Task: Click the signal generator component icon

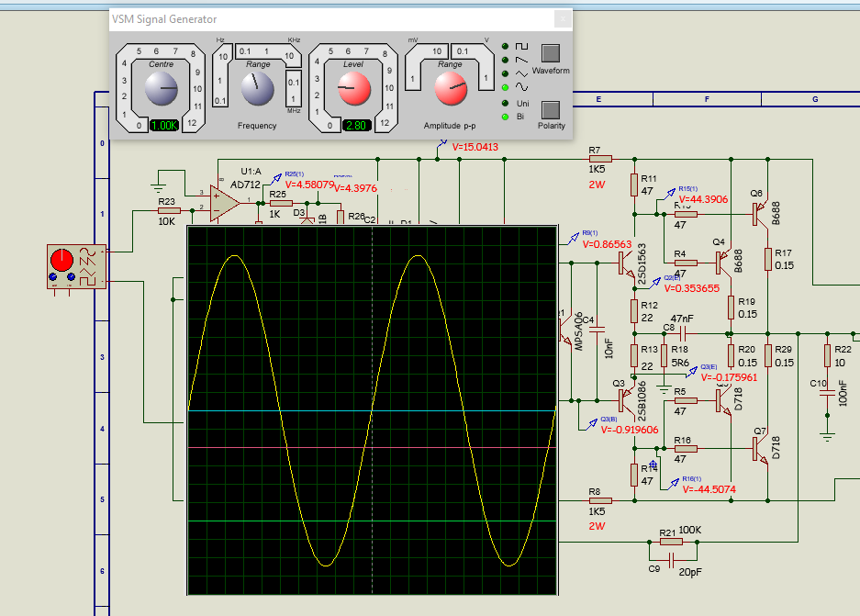Action: tap(76, 266)
